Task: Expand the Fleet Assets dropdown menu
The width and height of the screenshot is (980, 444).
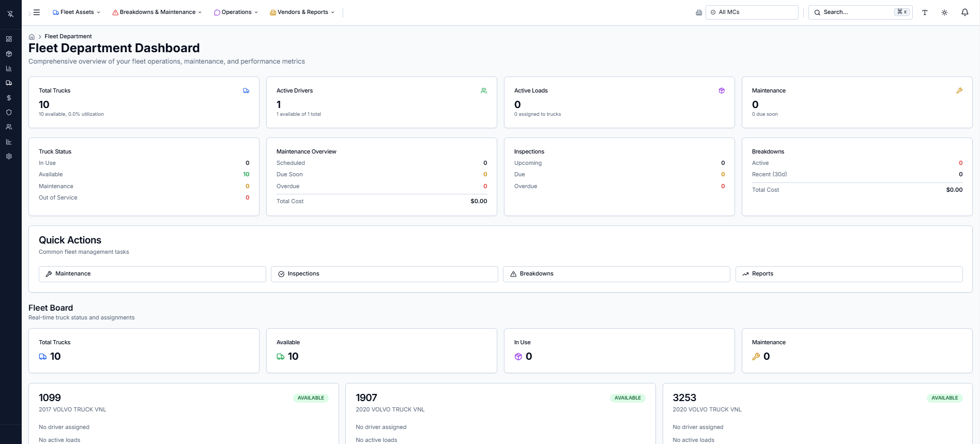Action: (x=76, y=12)
